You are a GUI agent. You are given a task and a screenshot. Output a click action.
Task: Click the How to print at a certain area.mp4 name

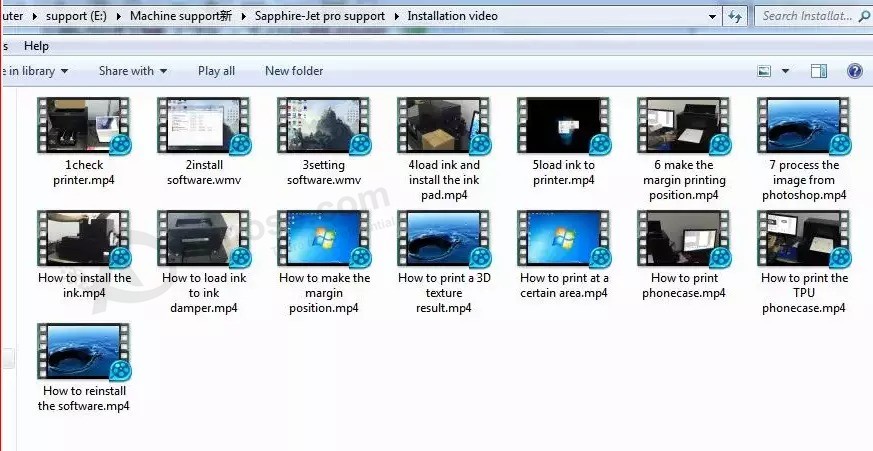click(564, 286)
